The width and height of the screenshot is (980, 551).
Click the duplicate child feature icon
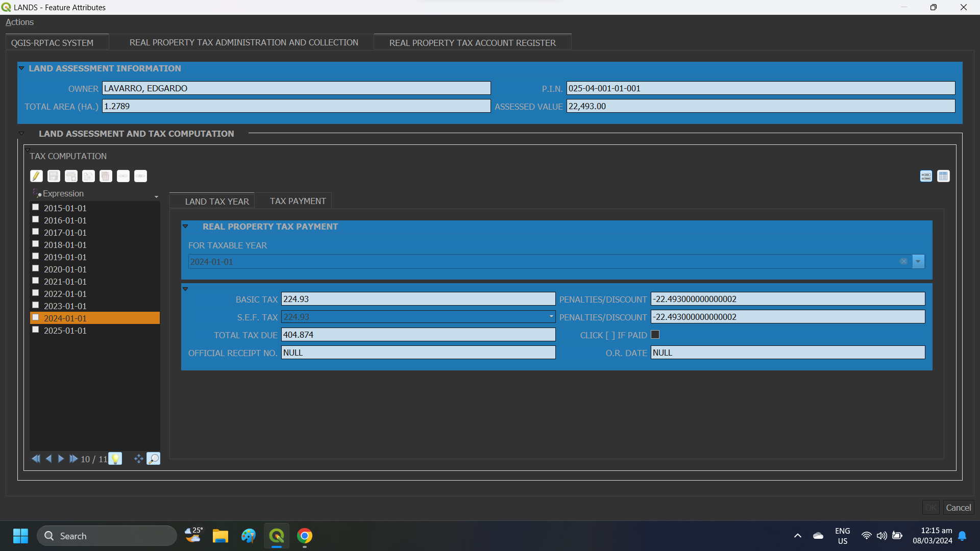[x=88, y=176]
